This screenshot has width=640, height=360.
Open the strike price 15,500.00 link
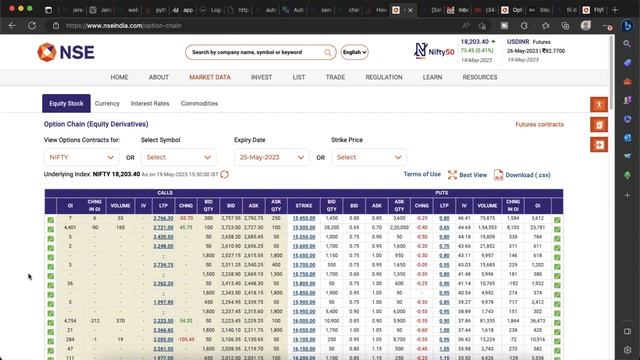[x=304, y=228]
